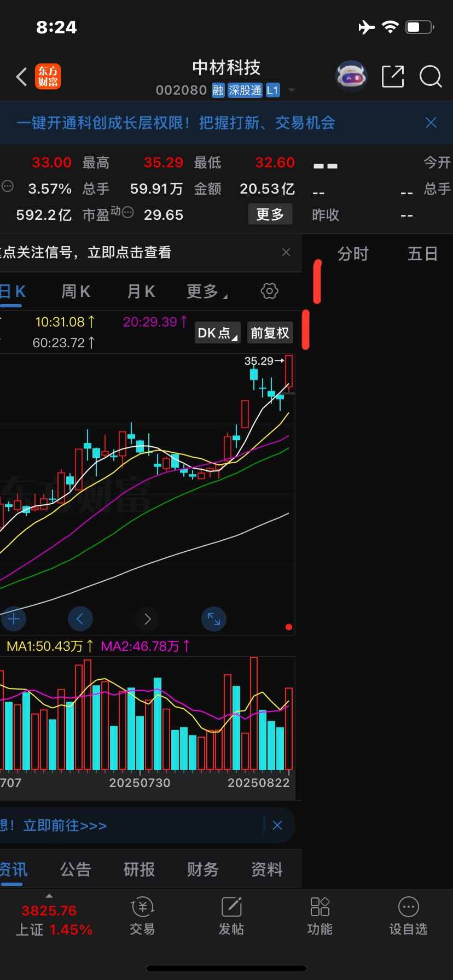Close the 关注信号 notice

coord(286,252)
